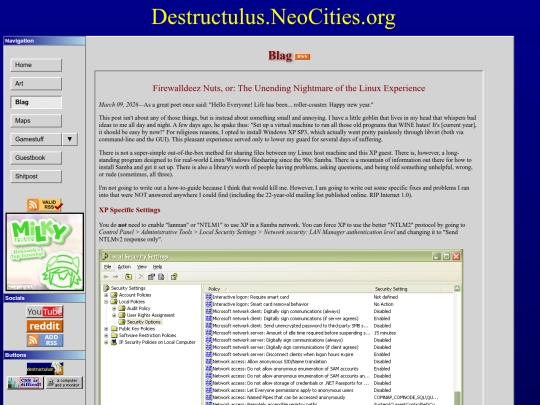
Task: Click the Account Policies folder icon
Action: pos(114,295)
